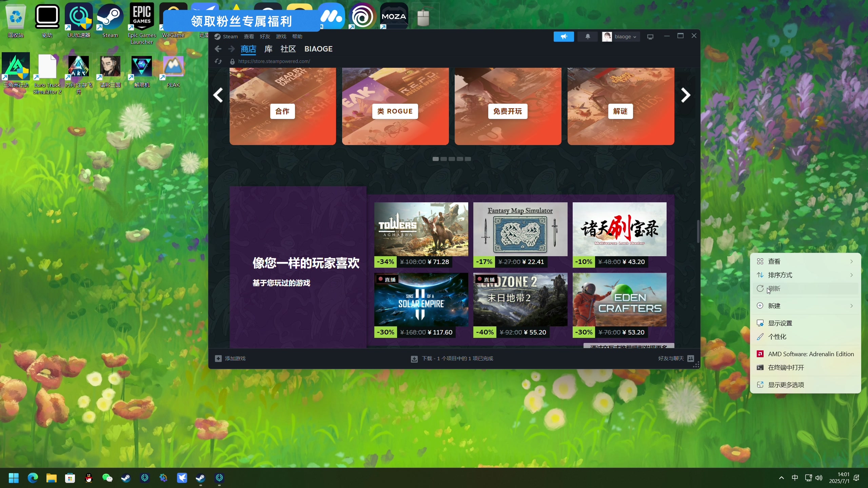Select the Ubisoft Connect desktop shortcut
Viewport: 868px width, 488px height.
(x=362, y=16)
